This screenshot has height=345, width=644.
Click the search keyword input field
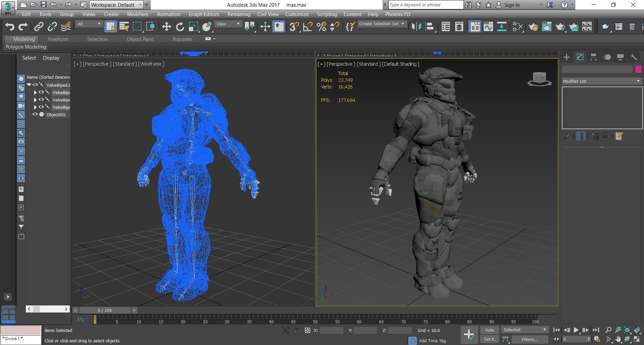tap(426, 5)
